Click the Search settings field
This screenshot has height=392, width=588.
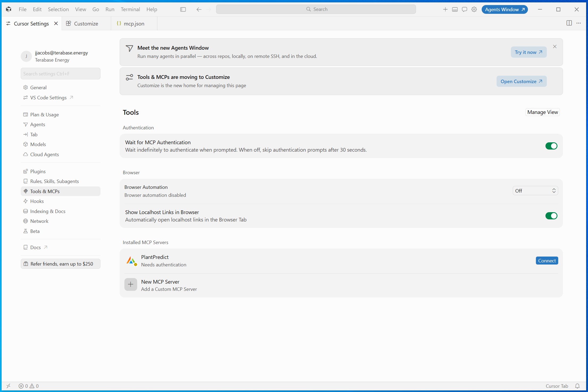tap(61, 74)
